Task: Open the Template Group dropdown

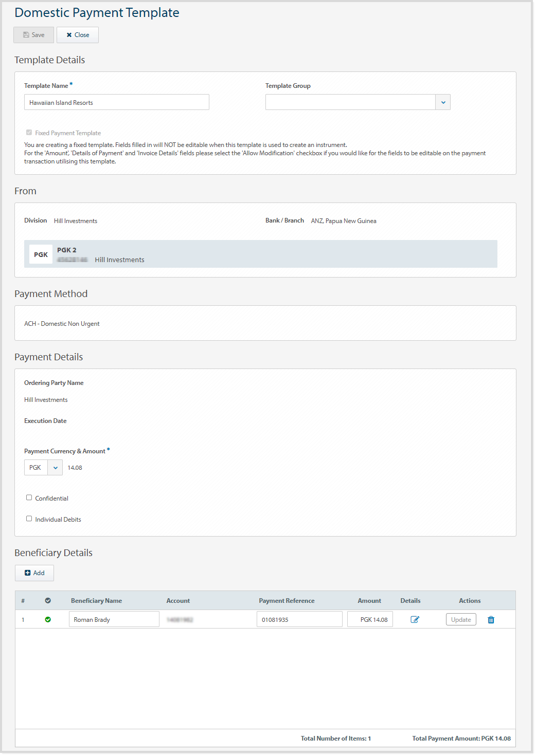Action: (443, 102)
